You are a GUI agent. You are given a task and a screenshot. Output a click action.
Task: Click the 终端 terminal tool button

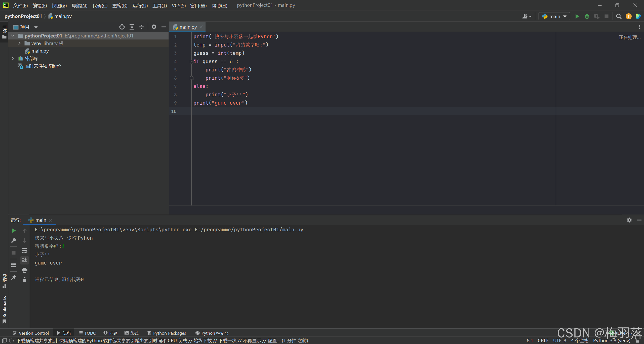[132, 333]
